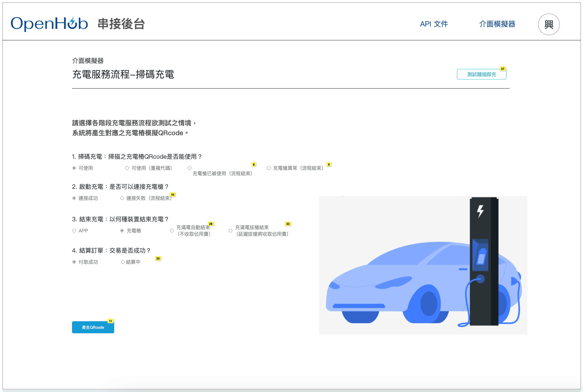The image size is (583, 392).
Task: Click yellow annotation badge 8
Action: point(254,164)
